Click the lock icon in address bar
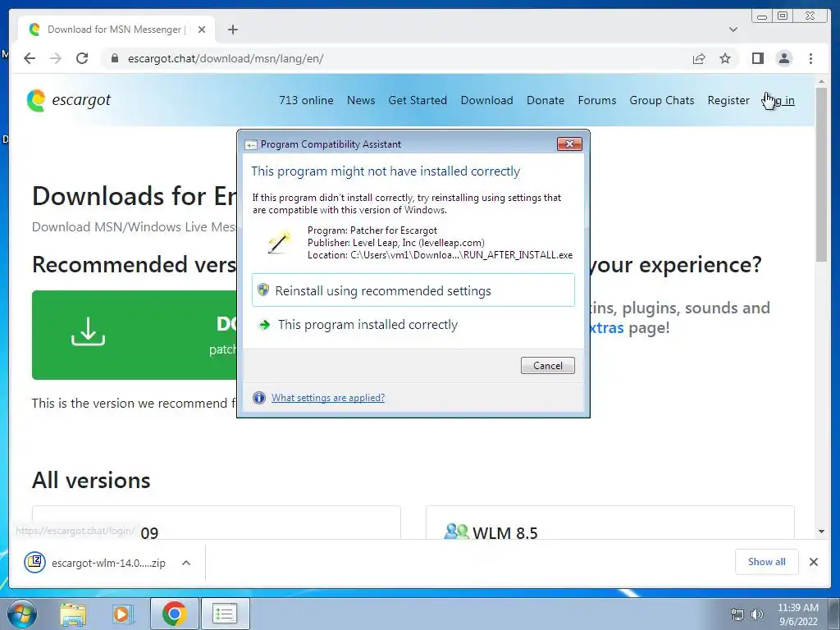The image size is (840, 630). click(114, 58)
